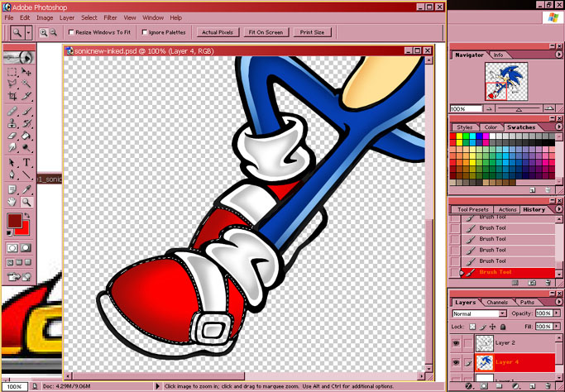Viewport: 565px width, 392px height.
Task: Open the Layer menu
Action: pos(67,17)
